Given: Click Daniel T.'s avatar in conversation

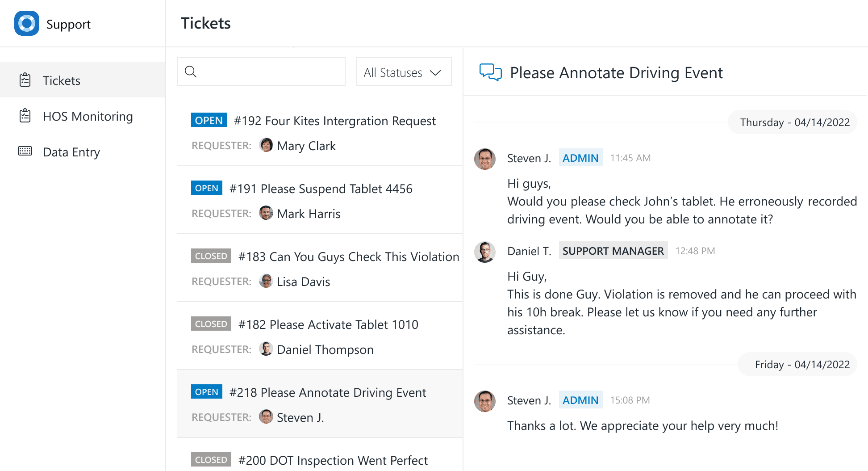Looking at the screenshot, I should [x=485, y=252].
